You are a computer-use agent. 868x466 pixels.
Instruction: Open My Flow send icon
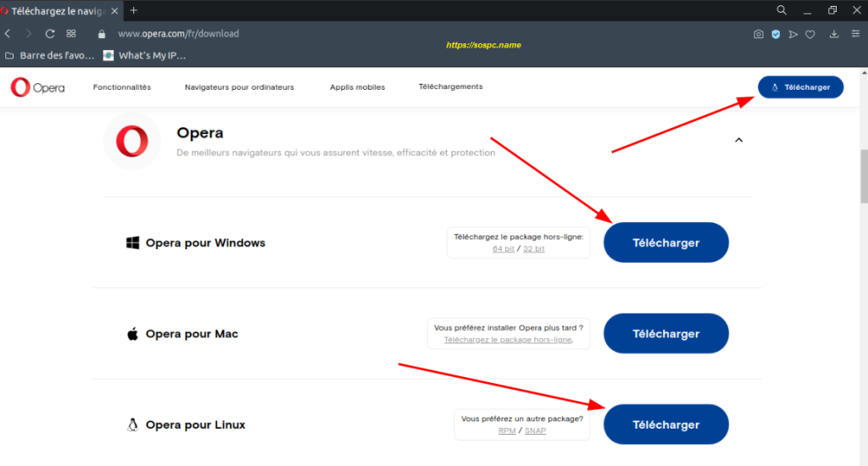(793, 34)
